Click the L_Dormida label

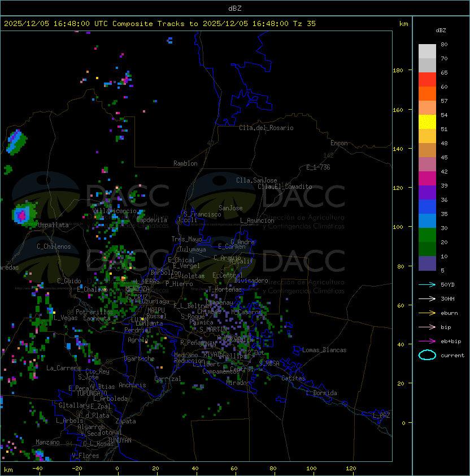coord(321,393)
